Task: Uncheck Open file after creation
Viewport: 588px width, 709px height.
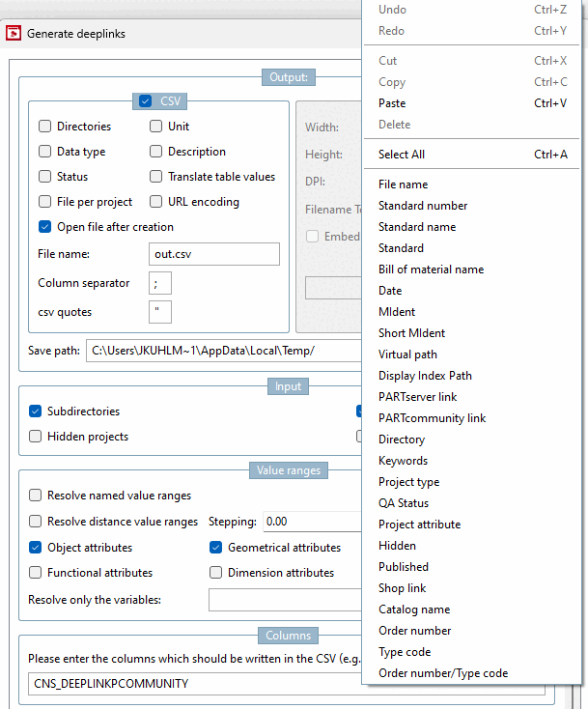Action: (x=44, y=227)
